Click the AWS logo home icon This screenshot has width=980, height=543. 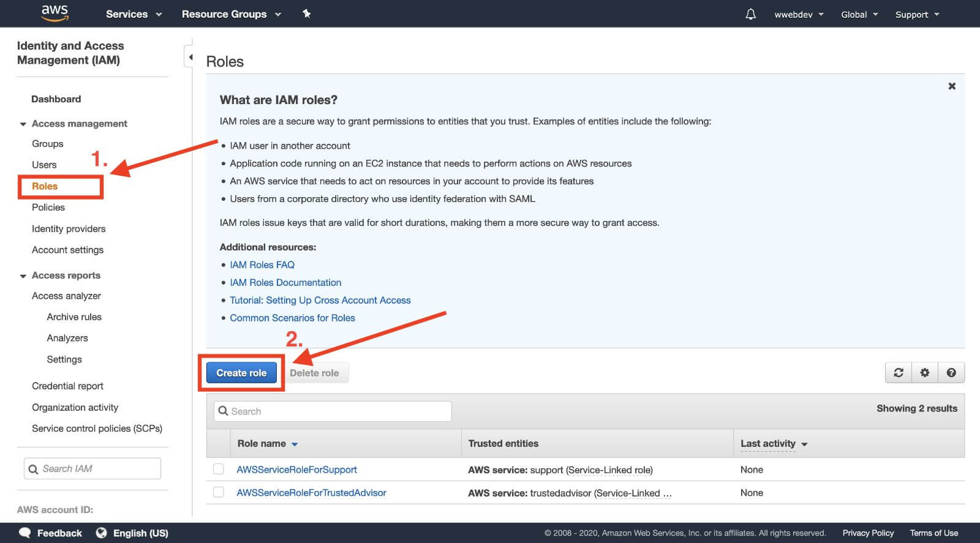pos(55,13)
